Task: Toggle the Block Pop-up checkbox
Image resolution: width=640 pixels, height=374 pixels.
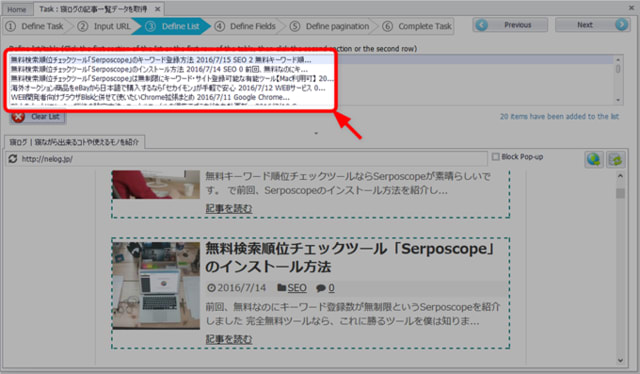Action: point(496,157)
